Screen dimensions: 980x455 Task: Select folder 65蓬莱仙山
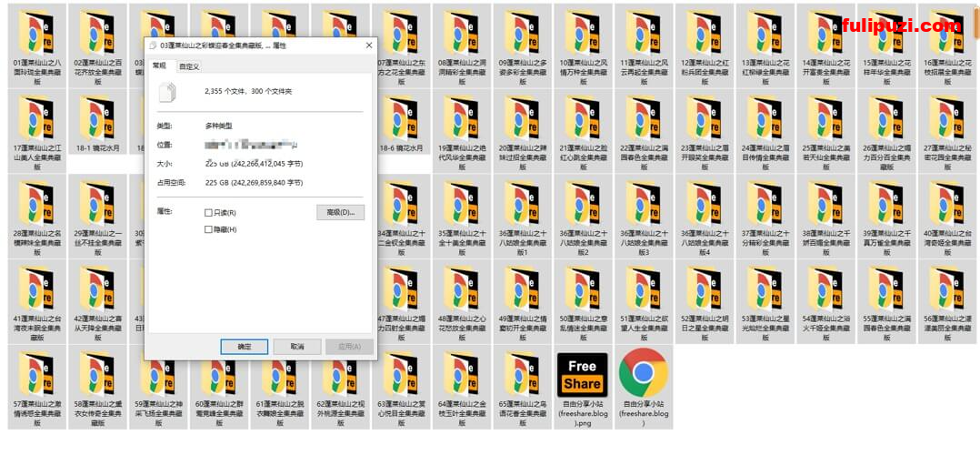[x=522, y=388]
